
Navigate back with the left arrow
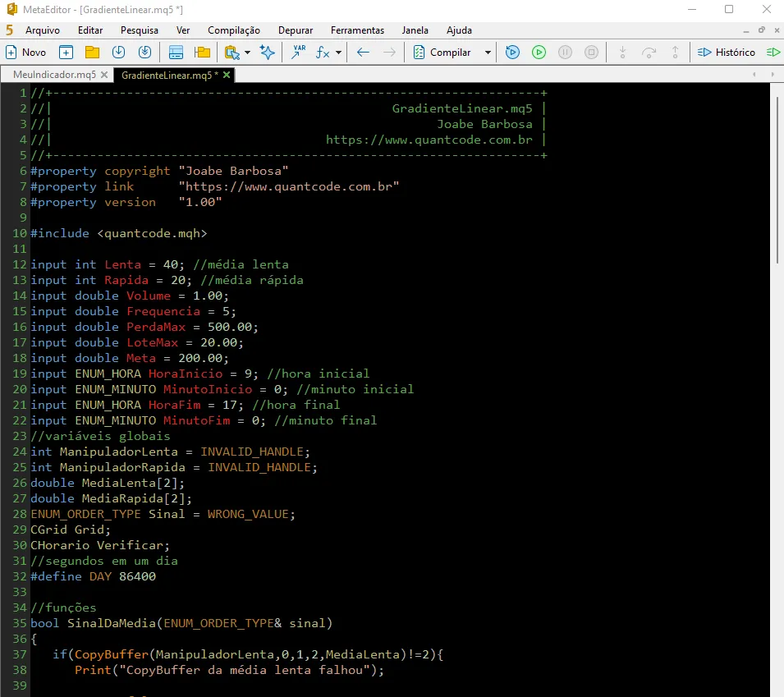[363, 52]
